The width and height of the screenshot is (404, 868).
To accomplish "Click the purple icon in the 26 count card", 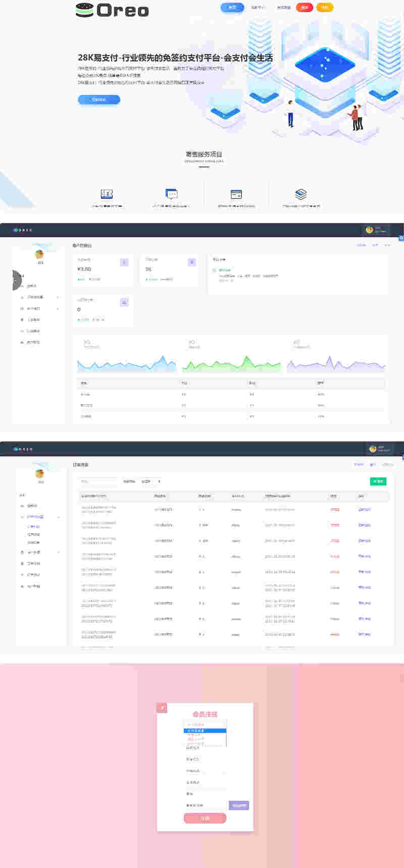I will click(191, 262).
